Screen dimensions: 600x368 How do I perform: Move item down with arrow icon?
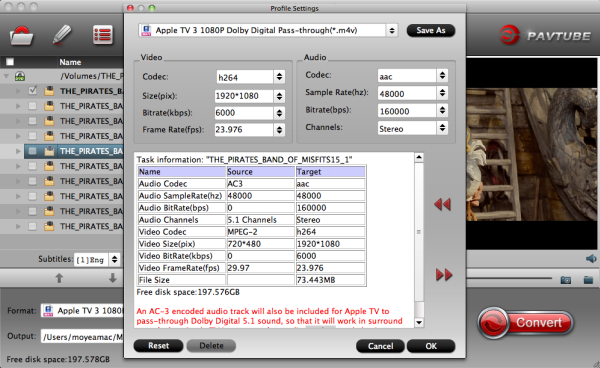pos(112,278)
